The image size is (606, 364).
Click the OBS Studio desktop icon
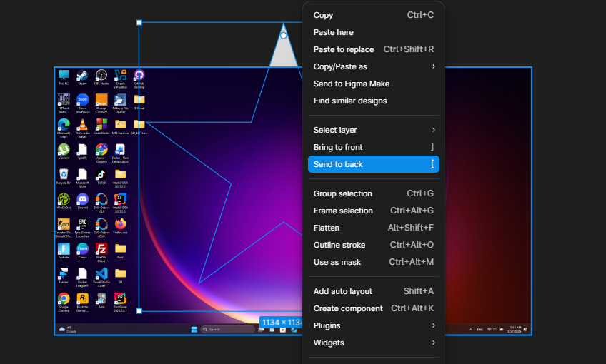(101, 76)
